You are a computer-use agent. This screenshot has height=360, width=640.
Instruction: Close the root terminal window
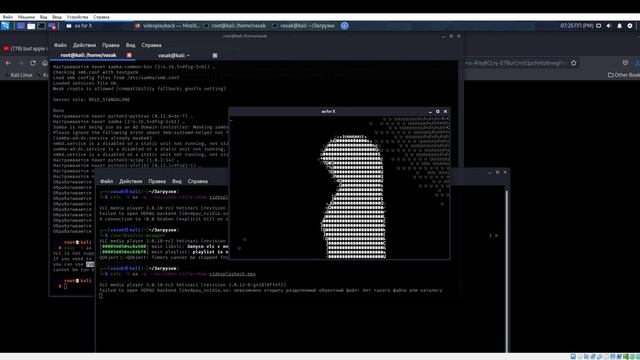pyautogui.click(x=459, y=36)
